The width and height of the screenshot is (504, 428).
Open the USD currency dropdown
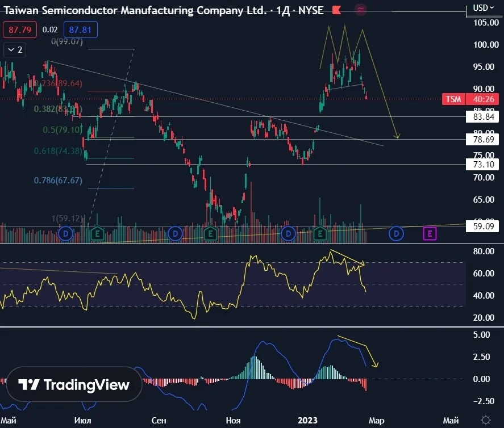click(x=483, y=7)
